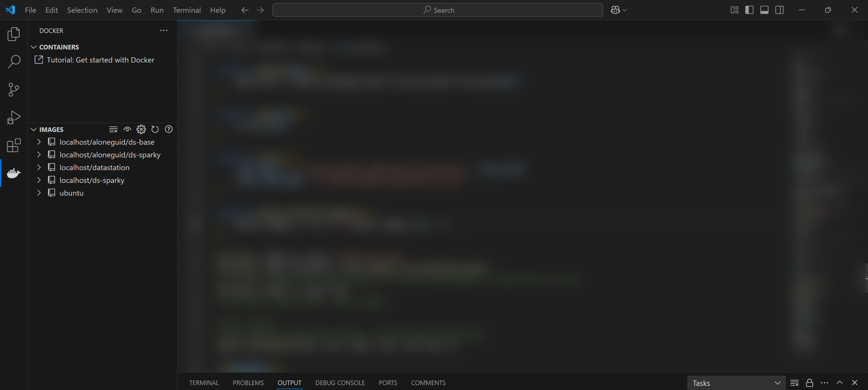Expand localhost/aloneguid/ds-sparky image

point(39,155)
